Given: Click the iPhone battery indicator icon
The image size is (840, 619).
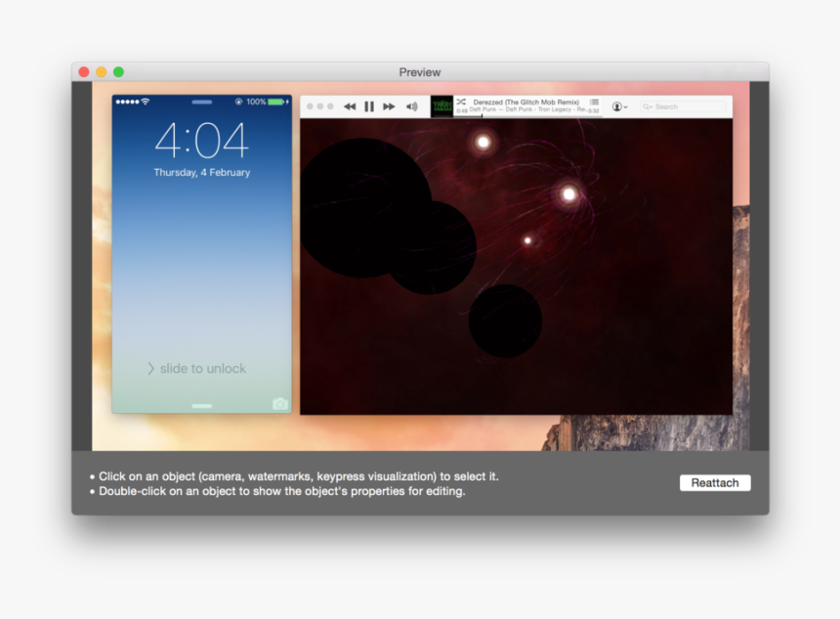Looking at the screenshot, I should click(276, 102).
